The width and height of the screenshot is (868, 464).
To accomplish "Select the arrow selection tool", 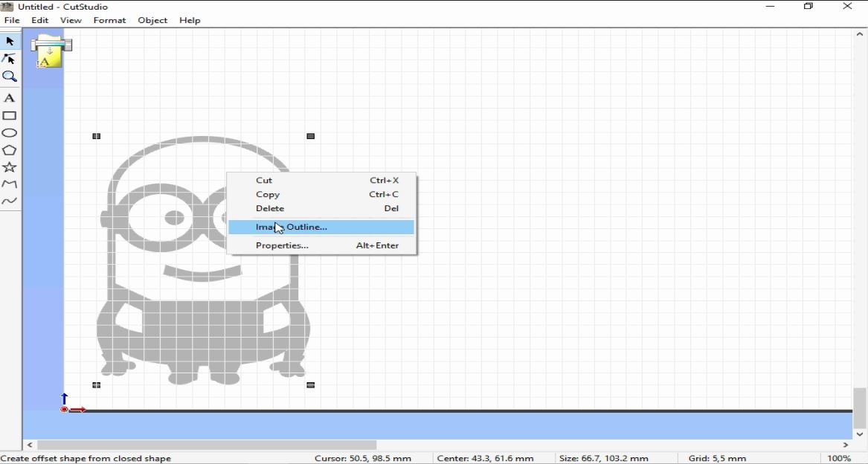I will (10, 42).
